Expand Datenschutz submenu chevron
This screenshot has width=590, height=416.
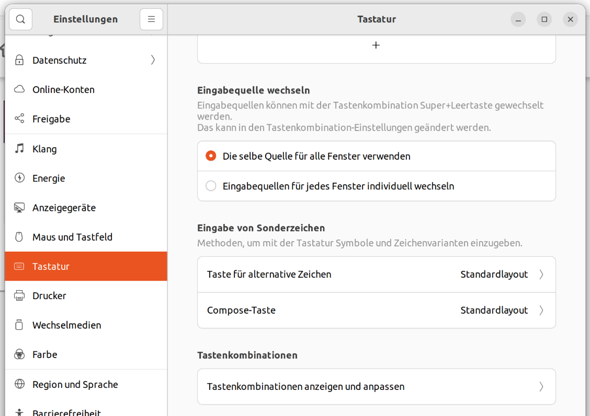(153, 60)
